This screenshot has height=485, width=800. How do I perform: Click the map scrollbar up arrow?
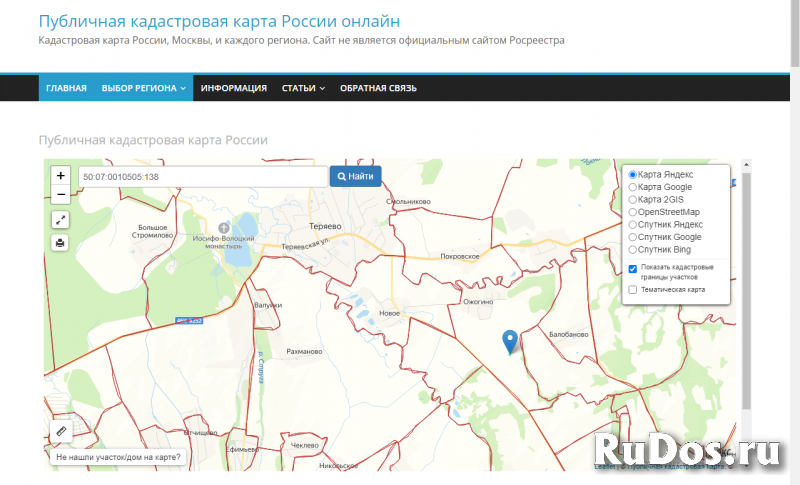point(746,164)
